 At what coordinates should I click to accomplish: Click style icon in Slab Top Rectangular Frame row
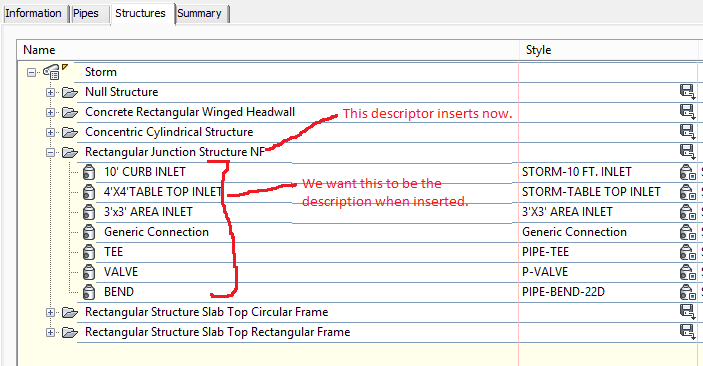[687, 331]
